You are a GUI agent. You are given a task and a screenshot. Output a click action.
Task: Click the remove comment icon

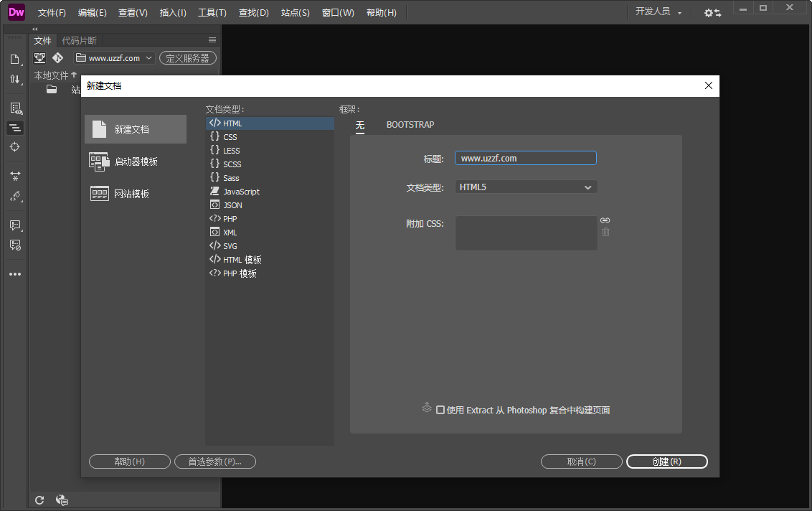point(16,245)
